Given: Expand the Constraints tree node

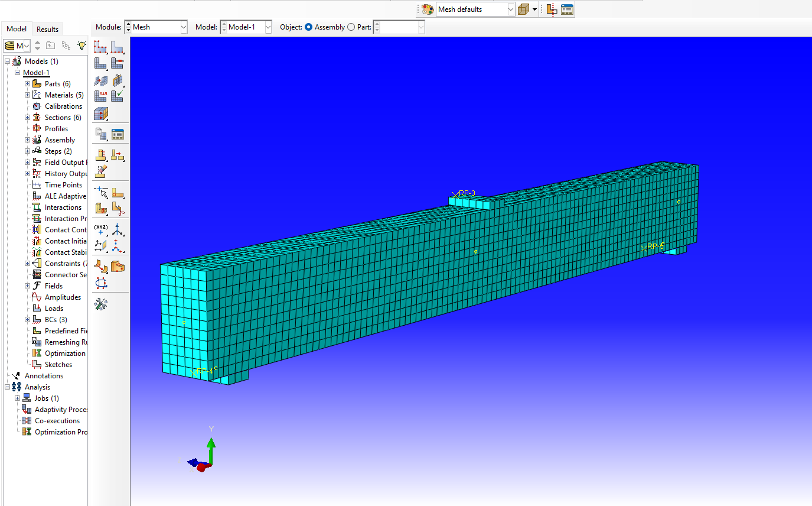Looking at the screenshot, I should click(x=27, y=264).
